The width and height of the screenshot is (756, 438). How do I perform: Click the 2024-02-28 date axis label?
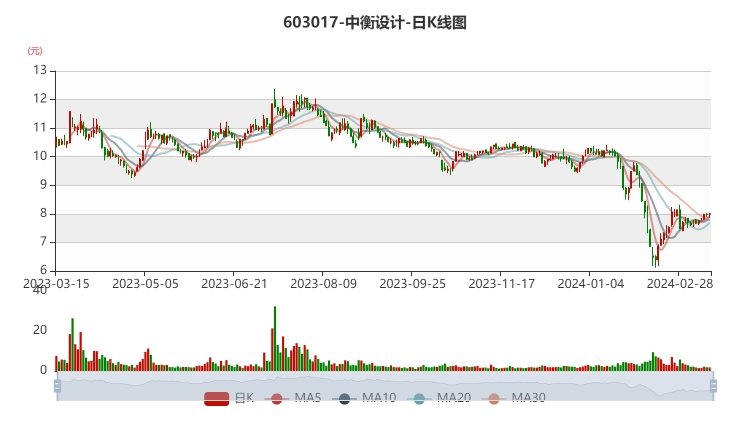[679, 284]
